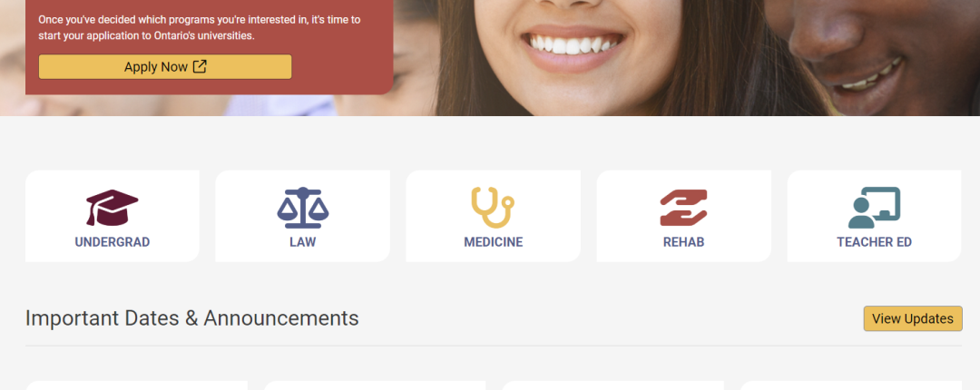Go to the MEDICINE text label
Image resolution: width=980 pixels, height=390 pixels.
tap(493, 242)
